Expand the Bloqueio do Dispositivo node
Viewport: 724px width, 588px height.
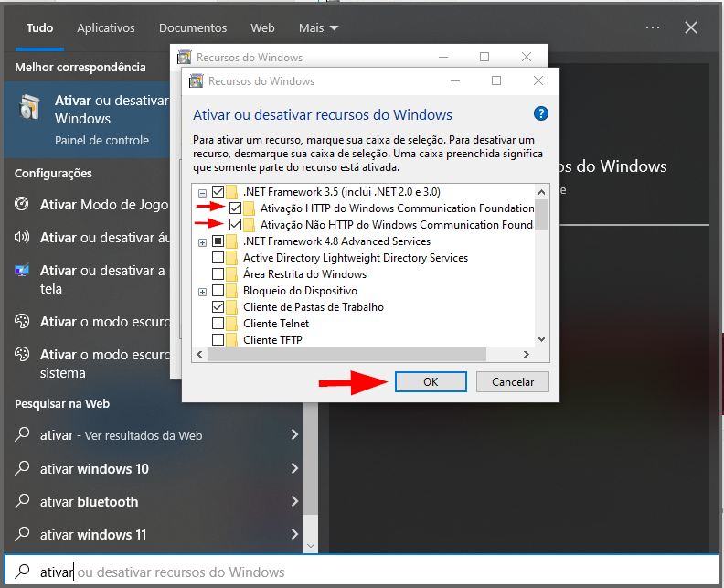click(x=202, y=292)
